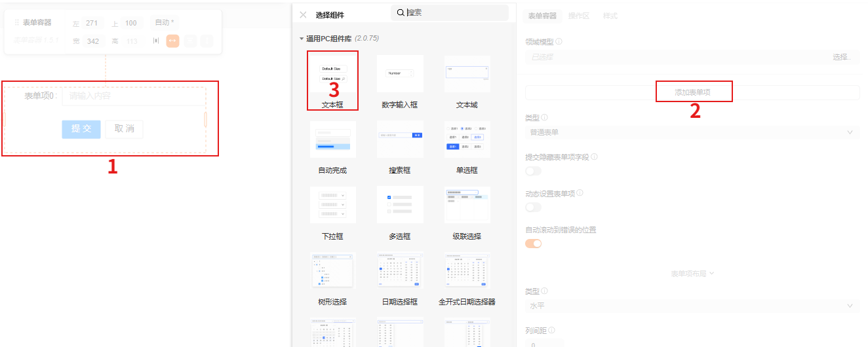Toggle the orange horizontal stretch icon
This screenshot has height=347, width=868.
click(x=172, y=41)
